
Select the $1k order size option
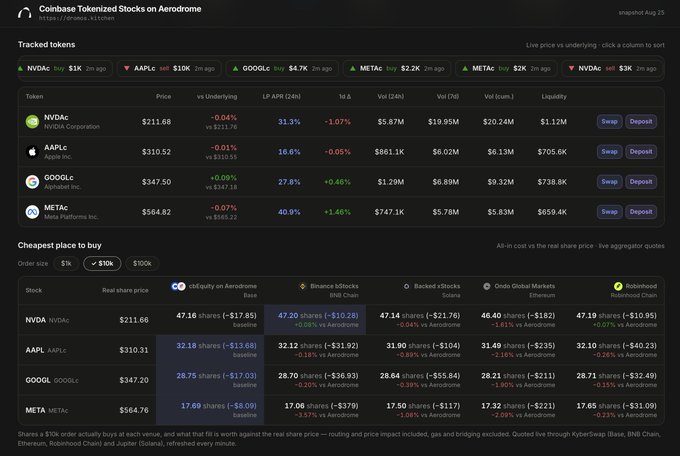[66, 263]
